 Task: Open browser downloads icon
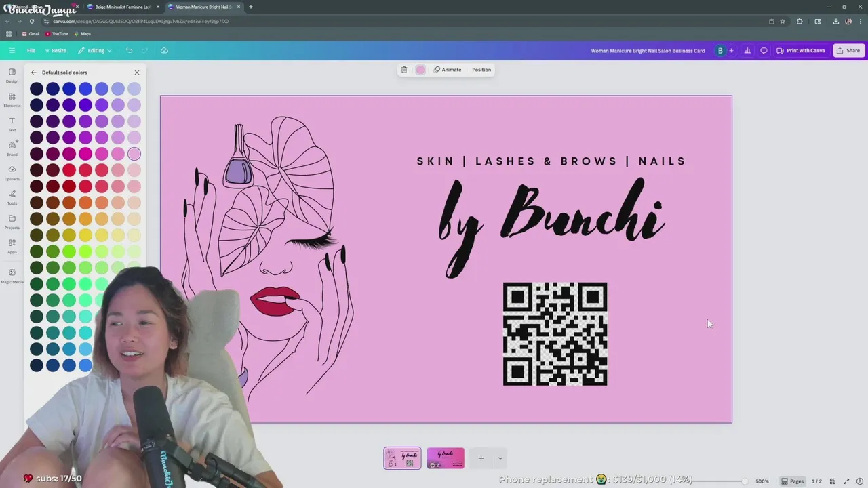835,21
